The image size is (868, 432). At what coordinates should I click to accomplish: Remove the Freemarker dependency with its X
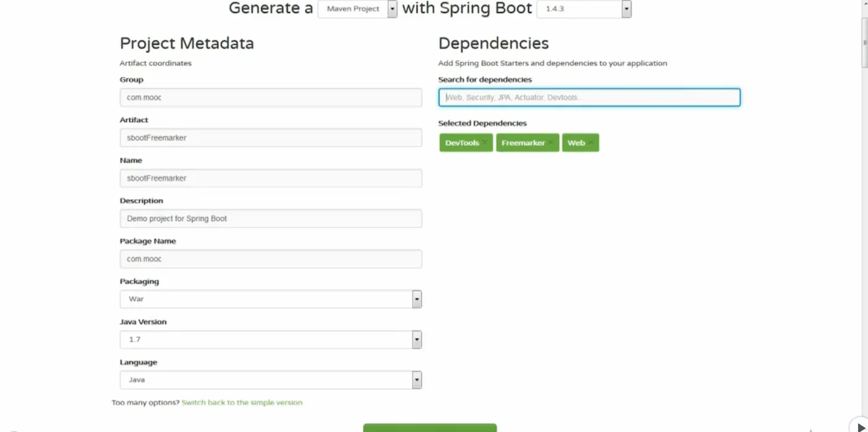tap(551, 143)
